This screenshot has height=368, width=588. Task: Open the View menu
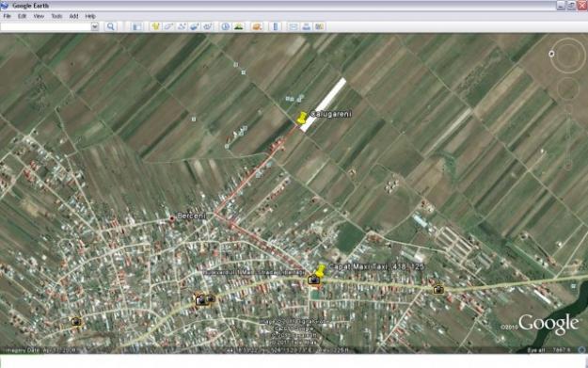click(39, 16)
